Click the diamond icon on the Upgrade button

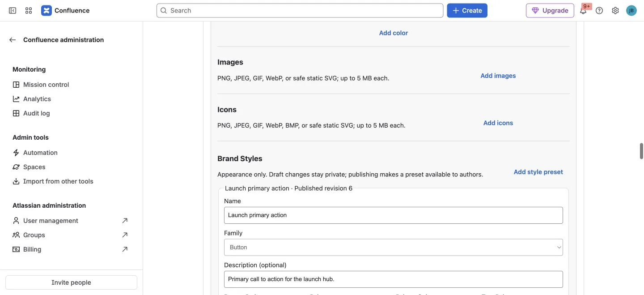click(535, 10)
